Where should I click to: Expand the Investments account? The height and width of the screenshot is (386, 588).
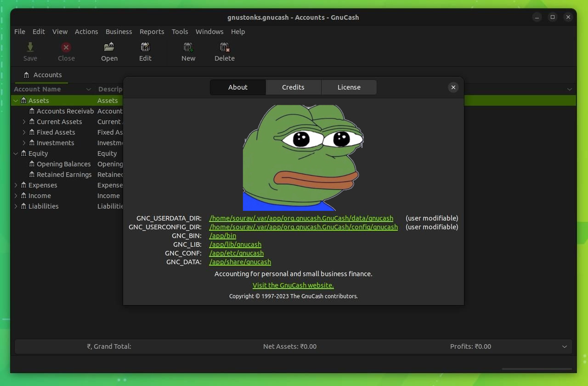click(x=24, y=143)
